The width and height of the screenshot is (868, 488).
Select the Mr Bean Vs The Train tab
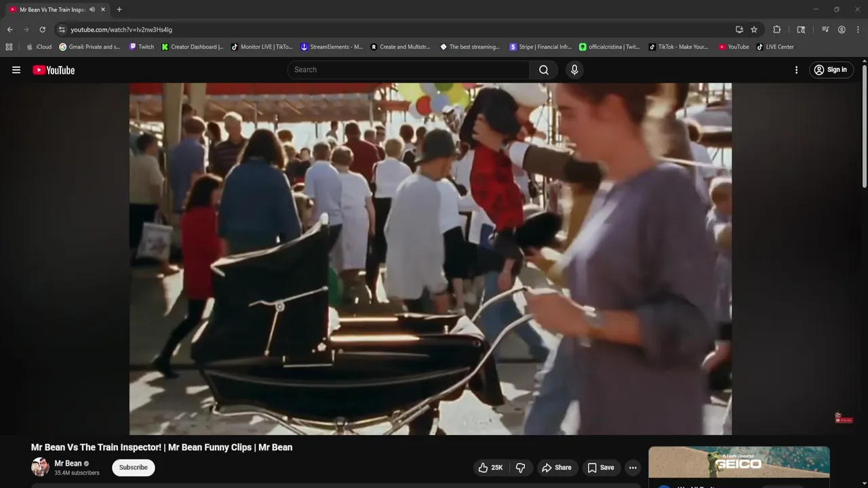(x=57, y=9)
